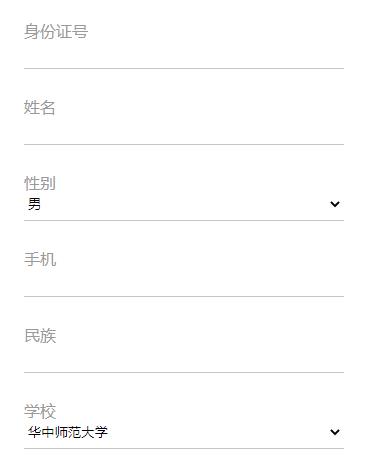Viewport: 366px width, 466px height.
Task: Open the 性别 dropdown list
Action: (184, 204)
